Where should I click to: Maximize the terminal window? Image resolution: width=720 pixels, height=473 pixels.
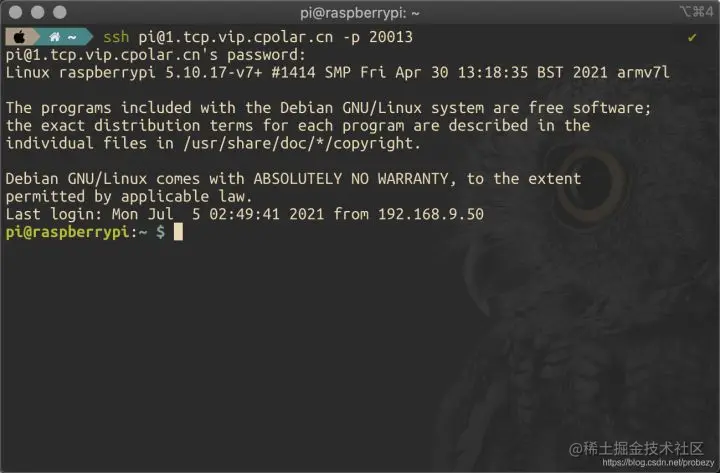(x=60, y=12)
